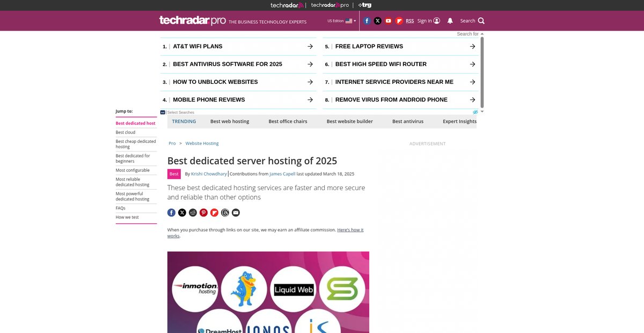Share article on Facebook

tap(171, 213)
